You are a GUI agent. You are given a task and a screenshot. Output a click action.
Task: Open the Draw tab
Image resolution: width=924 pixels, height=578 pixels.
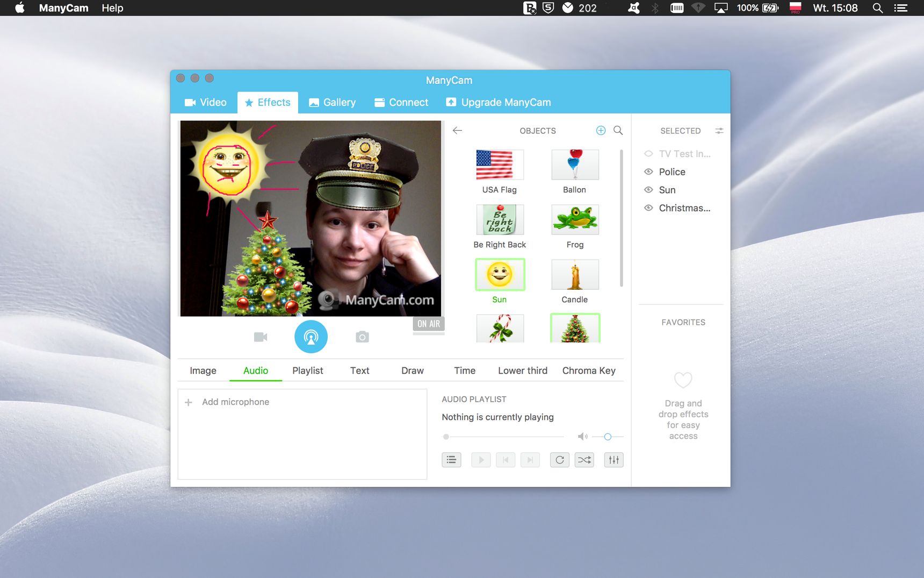point(413,370)
